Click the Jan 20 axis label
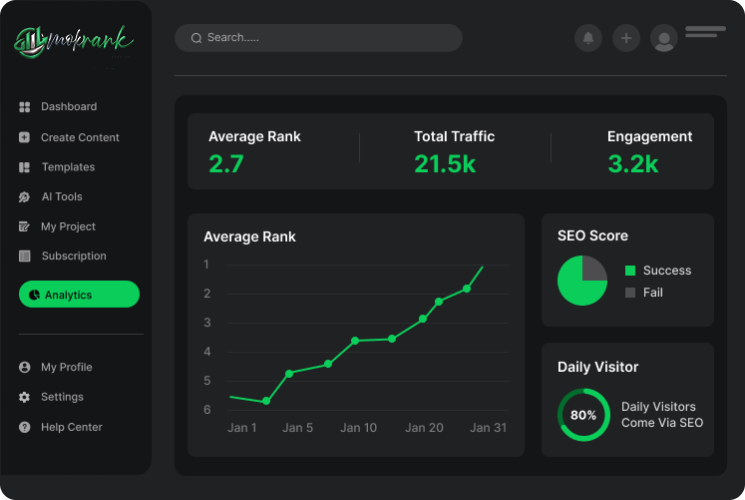Screen dimensions: 745x500 [x=424, y=428]
